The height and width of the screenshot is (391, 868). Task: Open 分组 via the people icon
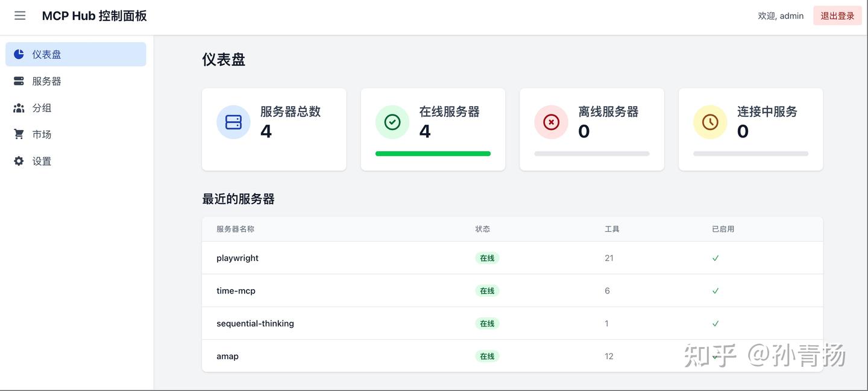pyautogui.click(x=18, y=107)
